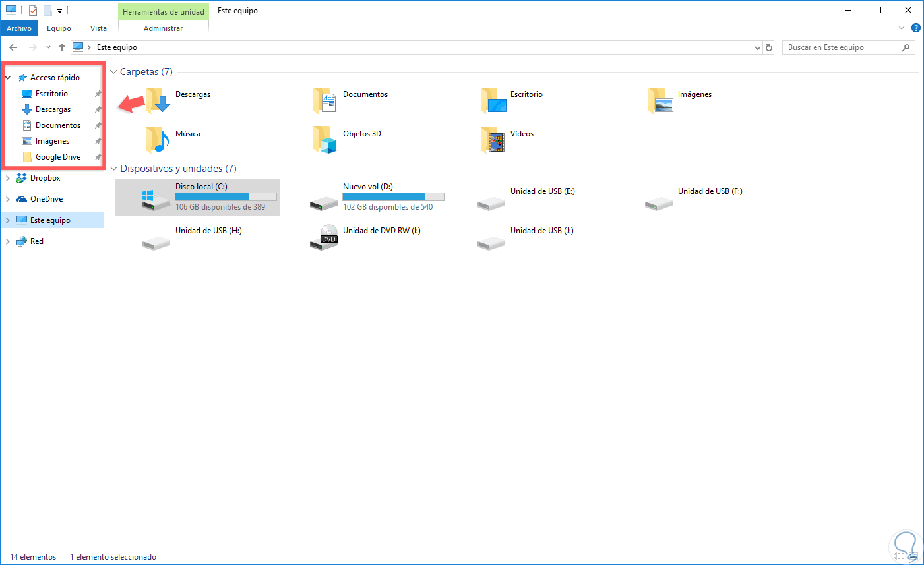924x565 pixels.
Task: Switch to the Equipo ribbon tab
Action: (59, 28)
